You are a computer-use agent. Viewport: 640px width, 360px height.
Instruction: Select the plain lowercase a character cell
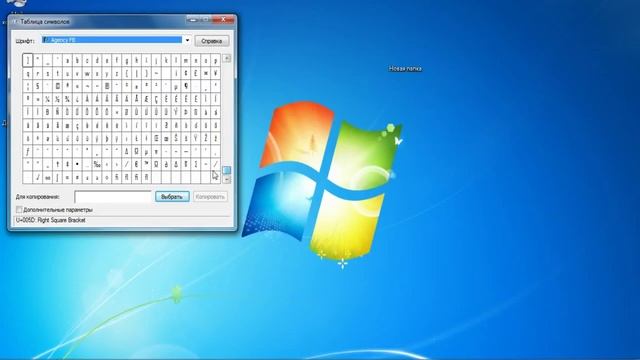click(x=67, y=60)
